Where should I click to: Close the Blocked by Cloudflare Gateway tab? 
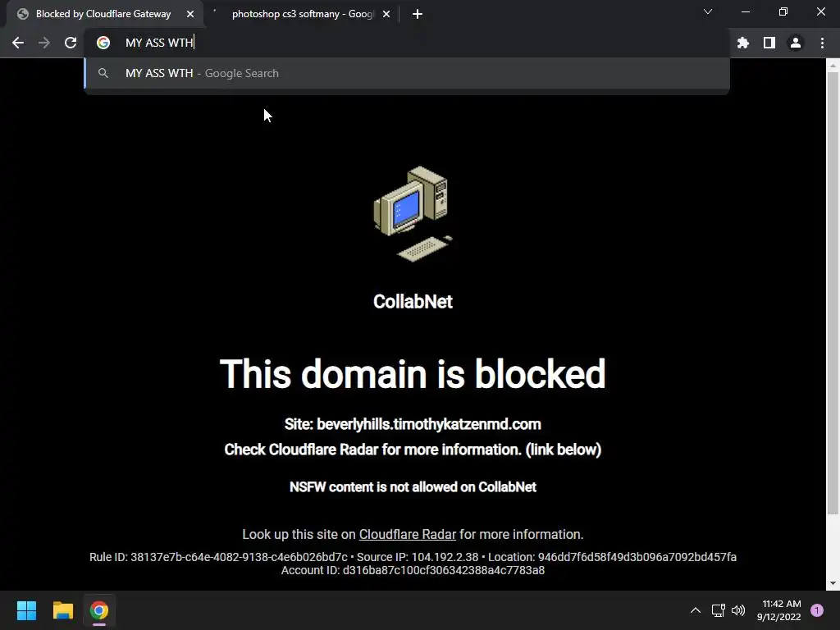pyautogui.click(x=190, y=14)
